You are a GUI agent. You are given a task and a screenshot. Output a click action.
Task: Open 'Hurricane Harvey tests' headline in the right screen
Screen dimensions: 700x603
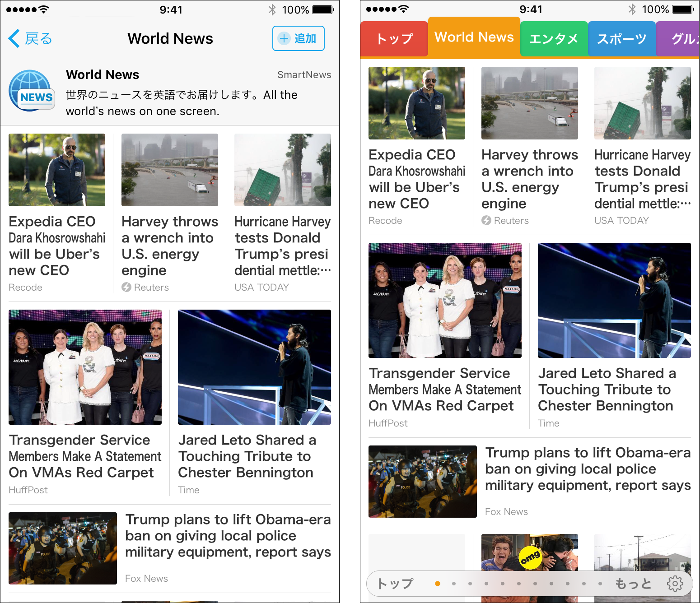coord(643,179)
